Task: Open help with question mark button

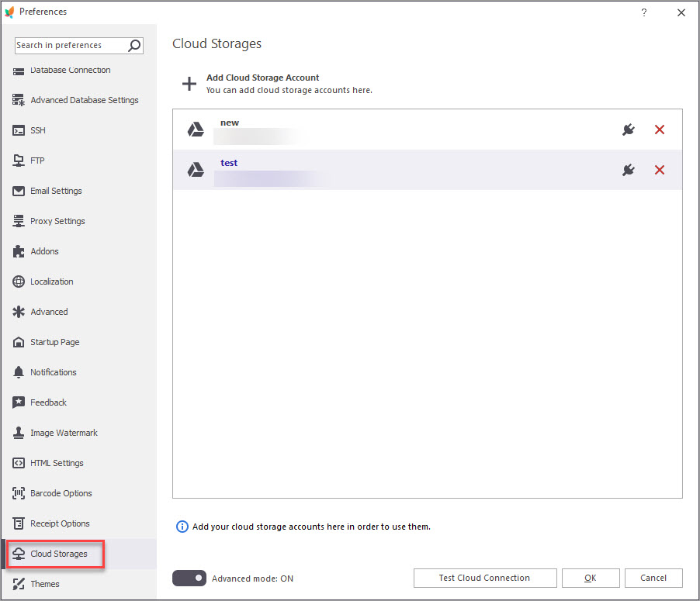Action: point(644,12)
